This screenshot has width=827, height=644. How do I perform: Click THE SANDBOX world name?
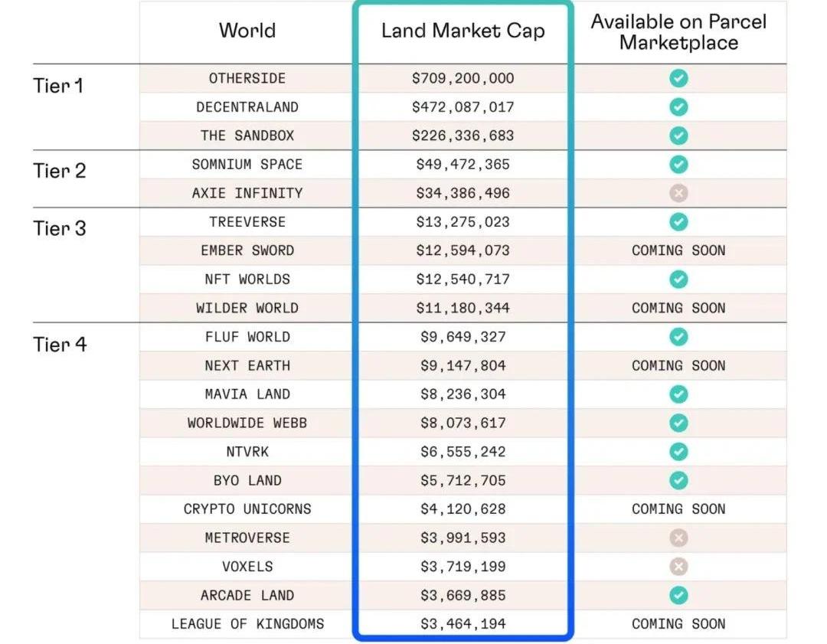pyautogui.click(x=247, y=136)
